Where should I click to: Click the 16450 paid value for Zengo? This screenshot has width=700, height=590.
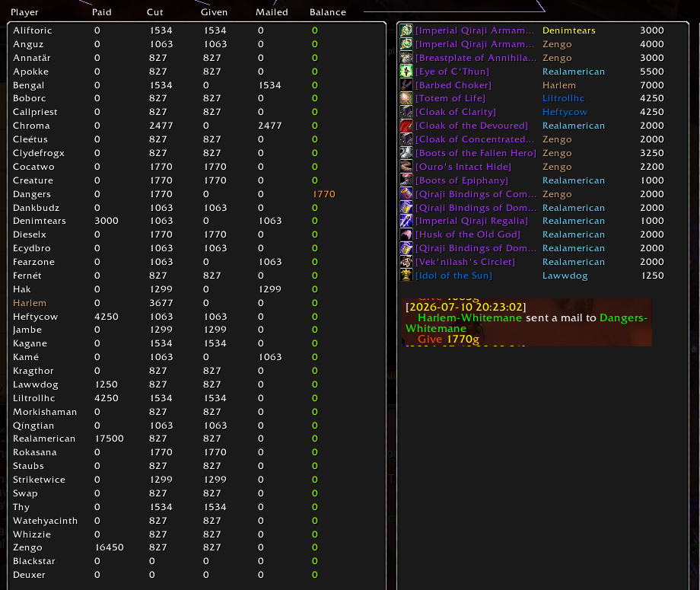[x=110, y=547]
